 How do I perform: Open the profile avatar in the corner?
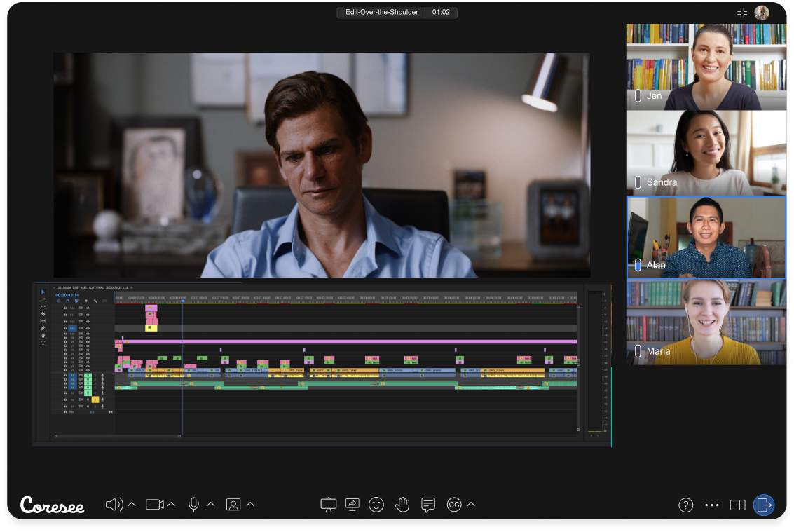tap(762, 13)
